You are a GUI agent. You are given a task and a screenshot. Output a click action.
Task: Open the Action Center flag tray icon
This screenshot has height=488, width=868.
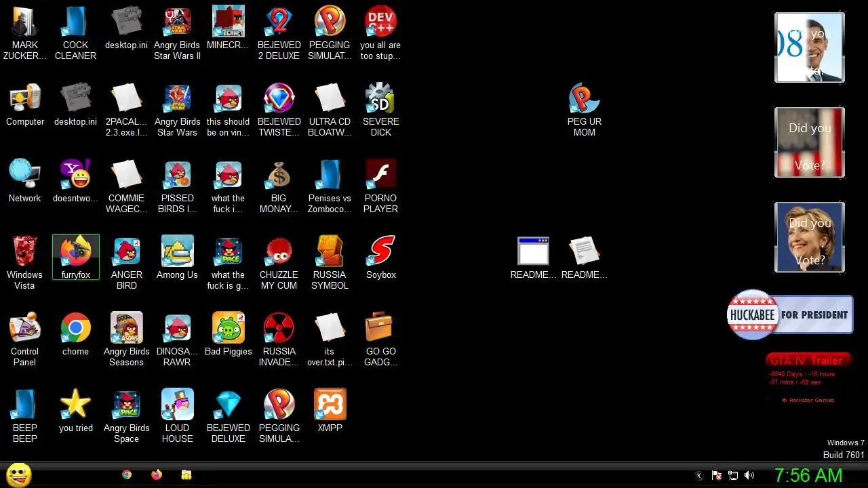coord(717,476)
